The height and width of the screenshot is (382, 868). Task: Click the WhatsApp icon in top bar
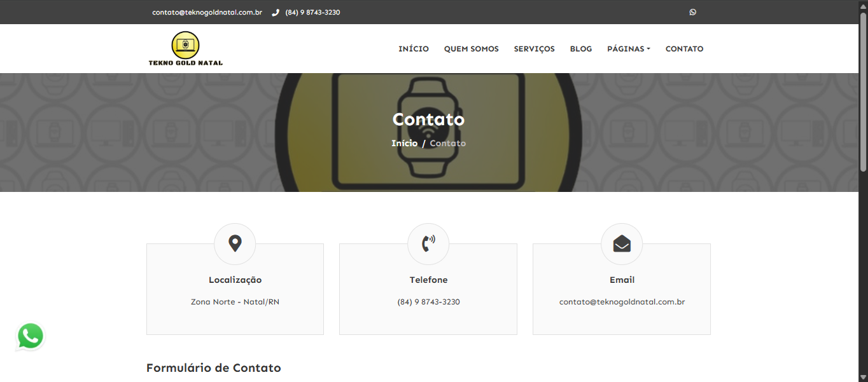(x=692, y=12)
